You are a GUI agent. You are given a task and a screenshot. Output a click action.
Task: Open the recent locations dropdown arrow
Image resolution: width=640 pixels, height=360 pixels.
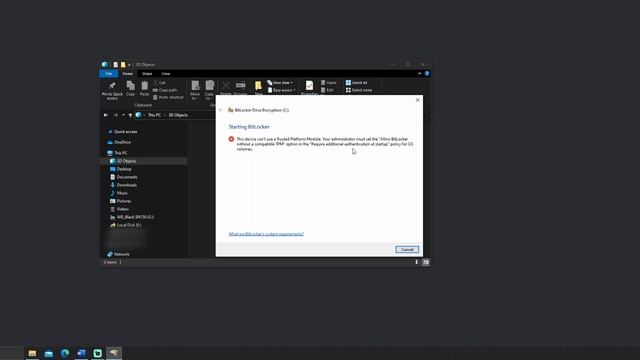coord(123,115)
